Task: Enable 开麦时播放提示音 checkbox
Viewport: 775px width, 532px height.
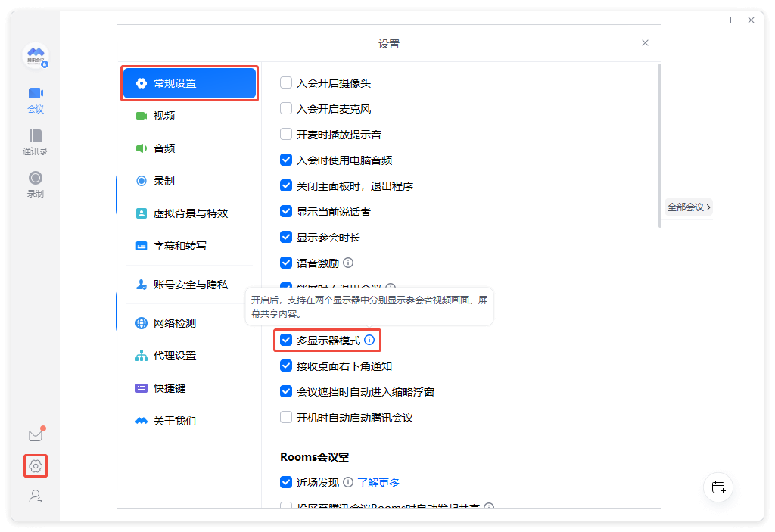Action: (285, 134)
